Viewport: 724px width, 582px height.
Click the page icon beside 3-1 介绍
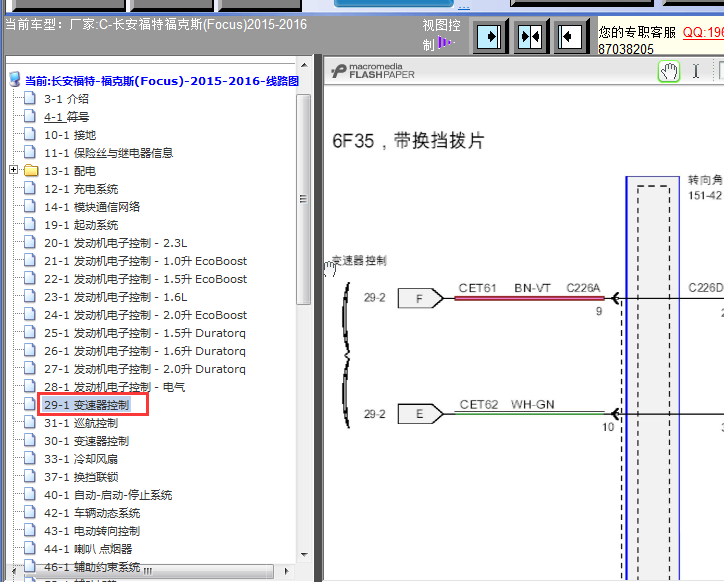30,98
